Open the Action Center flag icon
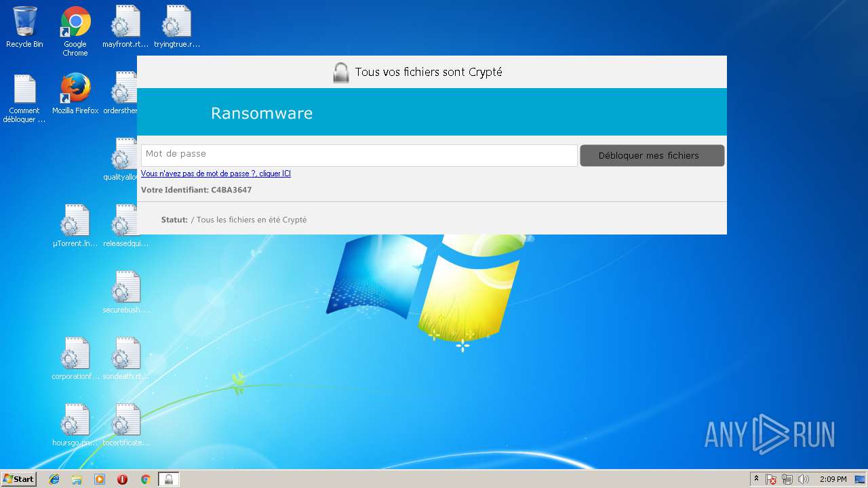Viewport: 868px width, 488px height. coord(771,479)
